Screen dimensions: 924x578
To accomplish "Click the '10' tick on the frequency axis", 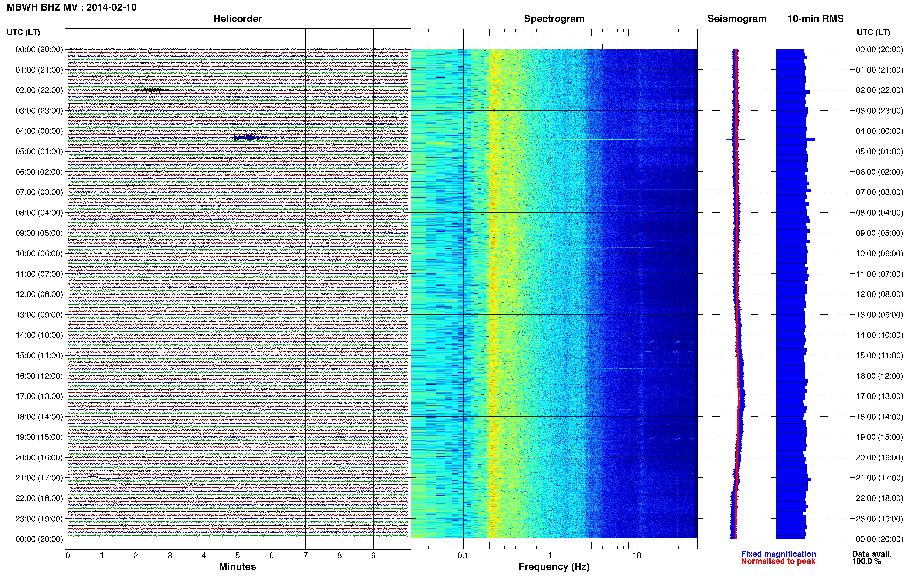I will (x=637, y=556).
